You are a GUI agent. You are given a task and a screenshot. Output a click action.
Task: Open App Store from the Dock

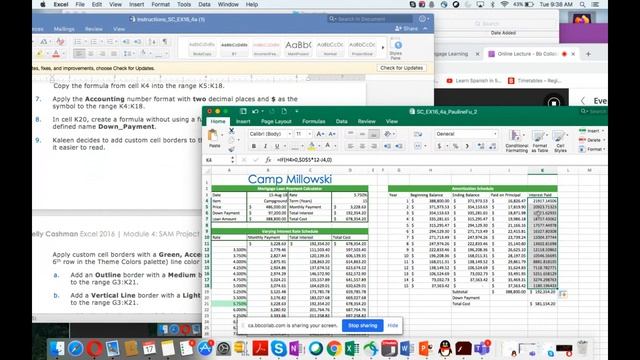point(204,349)
